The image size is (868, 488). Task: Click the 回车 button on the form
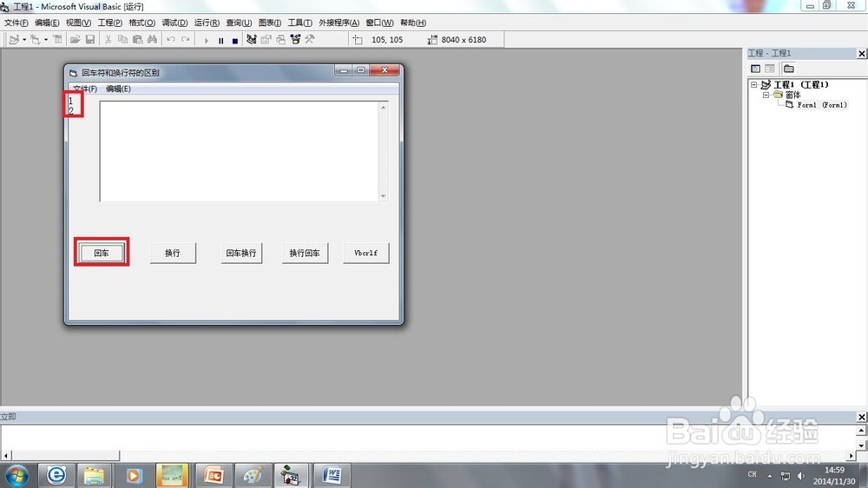point(102,254)
